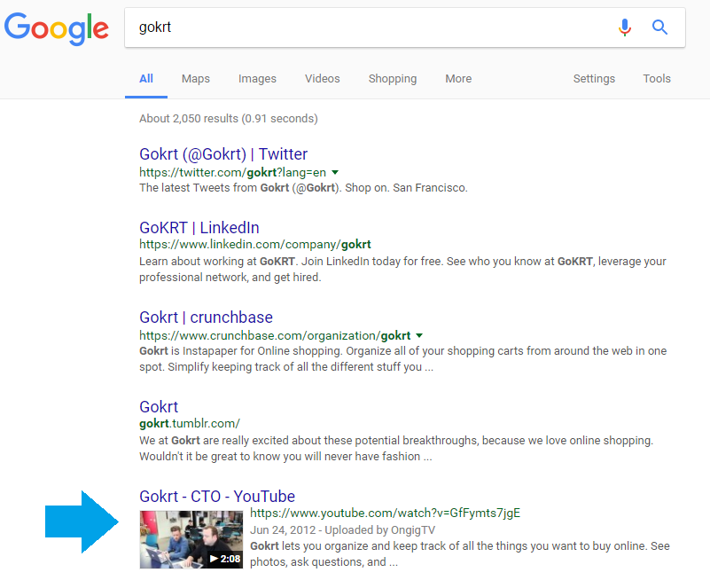Switch to the Maps tab
The width and height of the screenshot is (710, 588).
[x=196, y=79]
